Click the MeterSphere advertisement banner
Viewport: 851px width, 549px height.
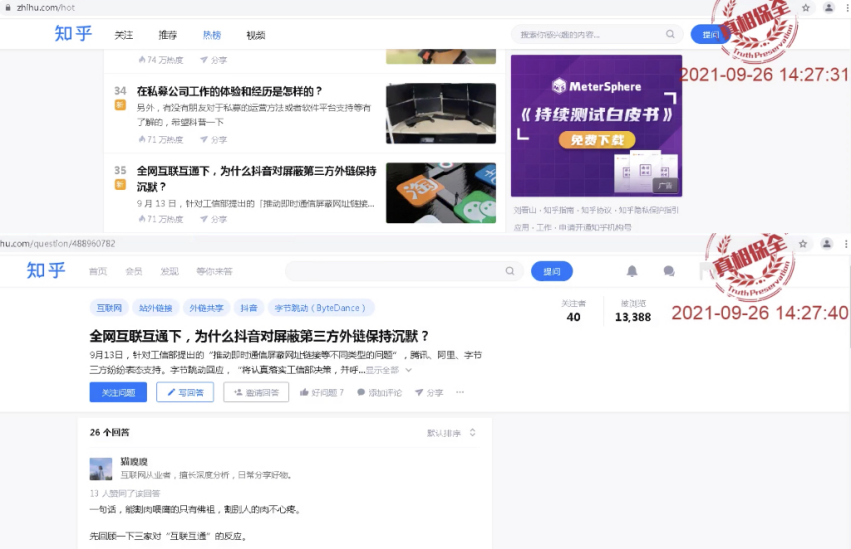596,125
